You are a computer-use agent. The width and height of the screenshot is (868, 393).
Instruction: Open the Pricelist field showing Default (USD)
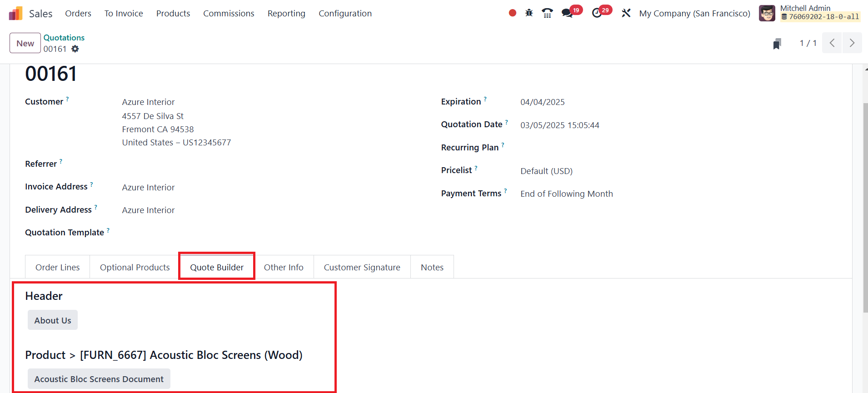(x=547, y=171)
